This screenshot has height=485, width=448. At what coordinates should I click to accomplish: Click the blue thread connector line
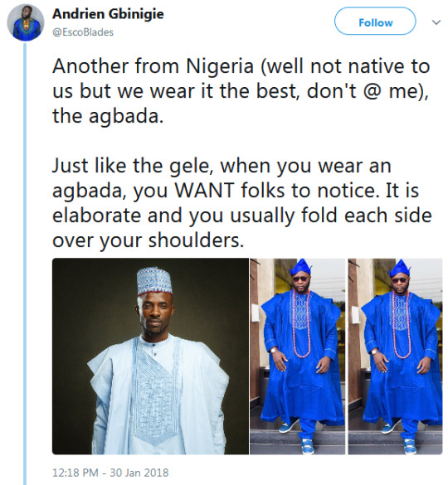coord(25,263)
